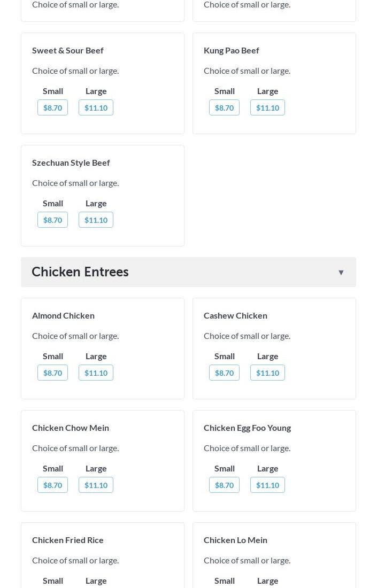Click the Kung Pao Beef card title
This screenshot has width=377, height=588.
click(x=231, y=50)
